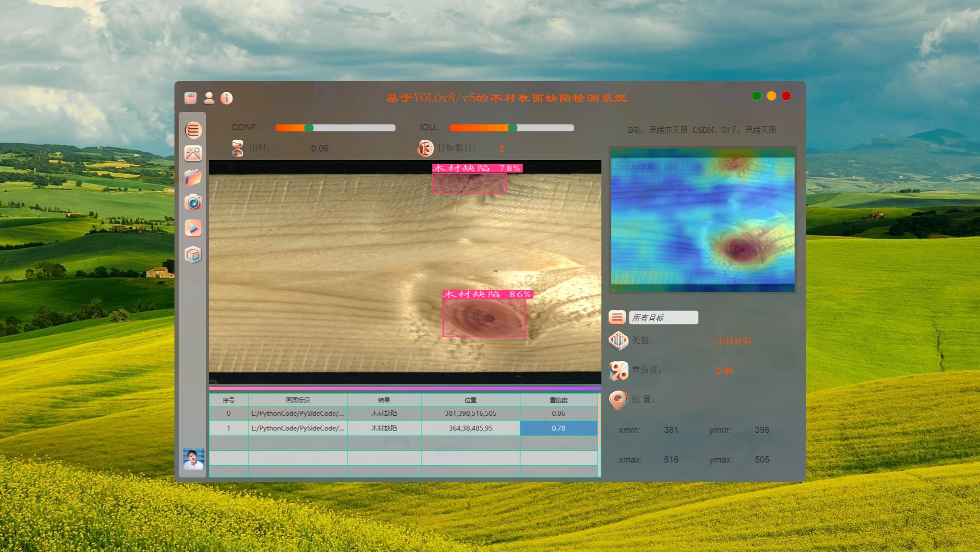The height and width of the screenshot is (552, 980).
Task: Click the file path cell in row 1
Action: coord(298,428)
